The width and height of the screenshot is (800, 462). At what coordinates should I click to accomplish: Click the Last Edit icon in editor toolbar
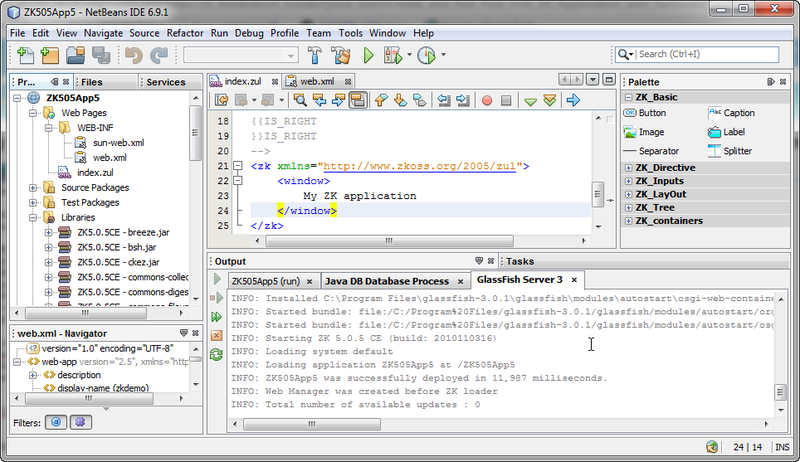tap(221, 100)
